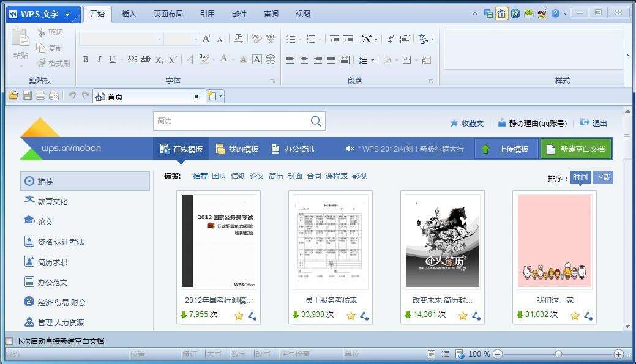Apply Justify alignment
636x364 pixels.
pyautogui.click(x=331, y=60)
